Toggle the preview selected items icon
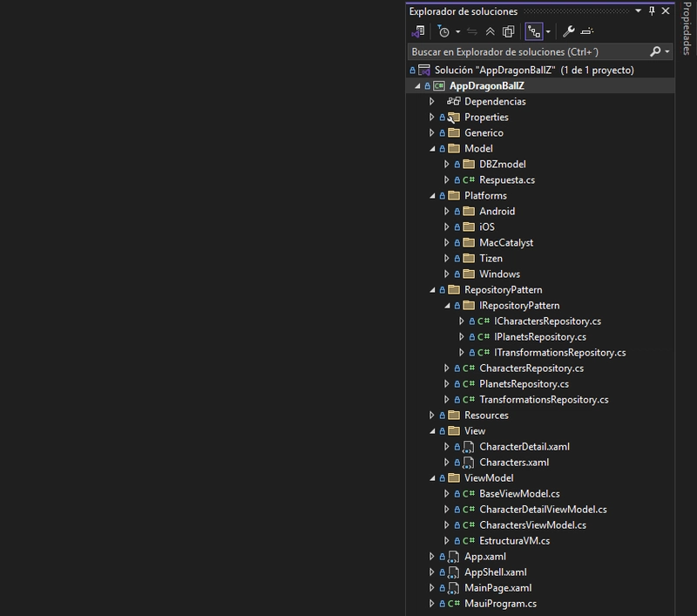 point(586,31)
